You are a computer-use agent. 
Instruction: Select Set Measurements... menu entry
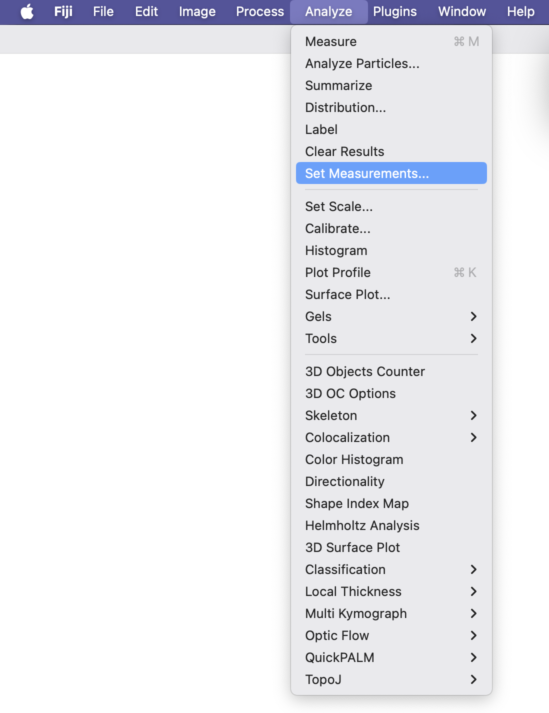pyautogui.click(x=391, y=173)
